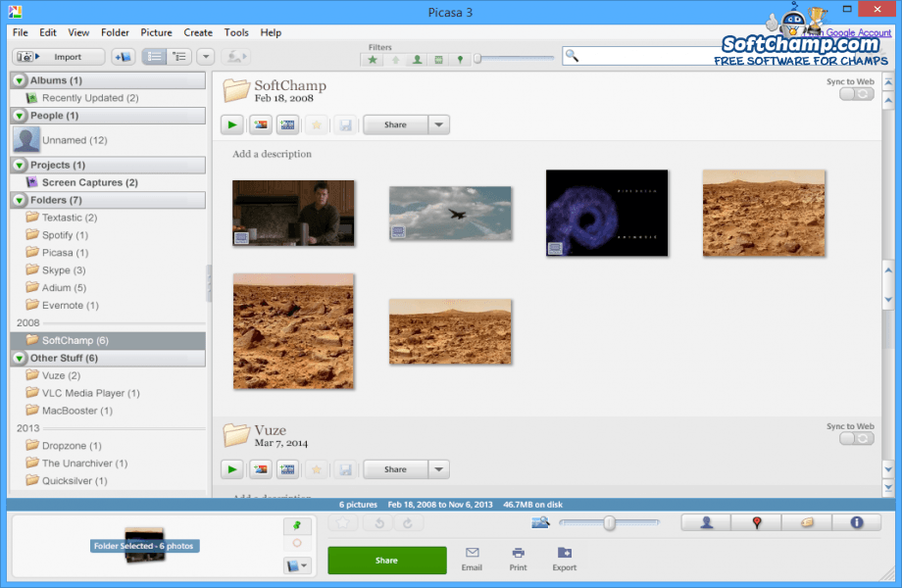The image size is (902, 588).
Task: Collapse the Projects section
Action: pyautogui.click(x=20, y=165)
